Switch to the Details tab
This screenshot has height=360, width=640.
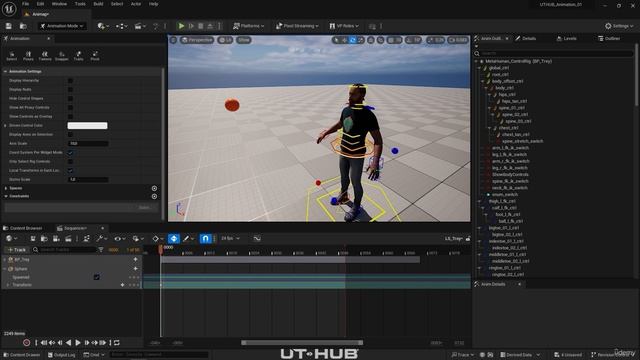coord(525,38)
